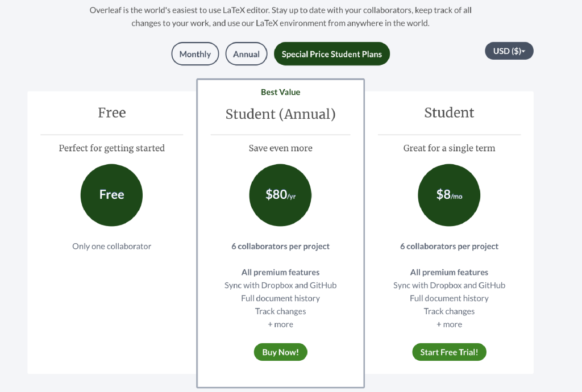Click "Full document history" in monthly Student plan
Screen dimensions: 582x392
[x=449, y=298]
